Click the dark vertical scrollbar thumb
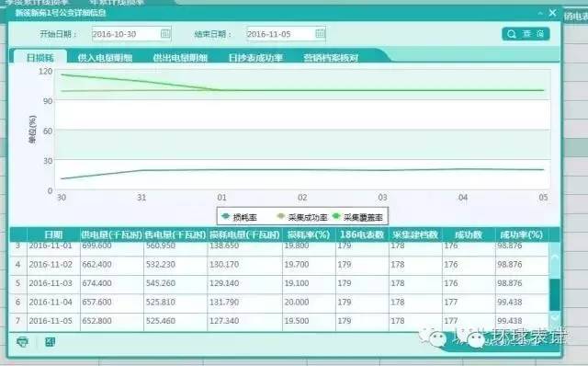 pyautogui.click(x=555, y=294)
